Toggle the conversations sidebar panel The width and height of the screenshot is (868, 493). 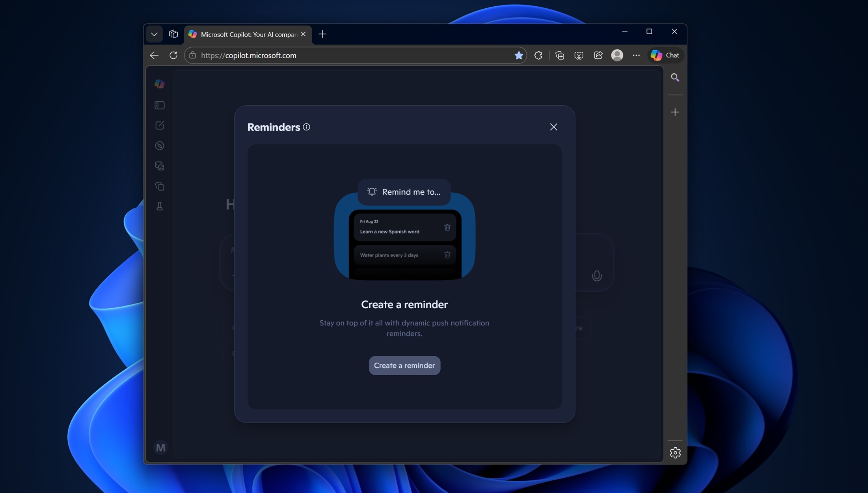[160, 105]
